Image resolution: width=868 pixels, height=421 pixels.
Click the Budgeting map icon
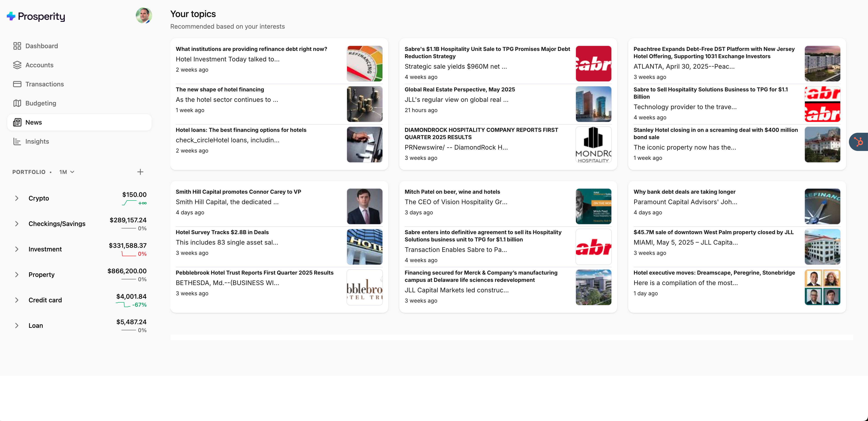pyautogui.click(x=17, y=103)
